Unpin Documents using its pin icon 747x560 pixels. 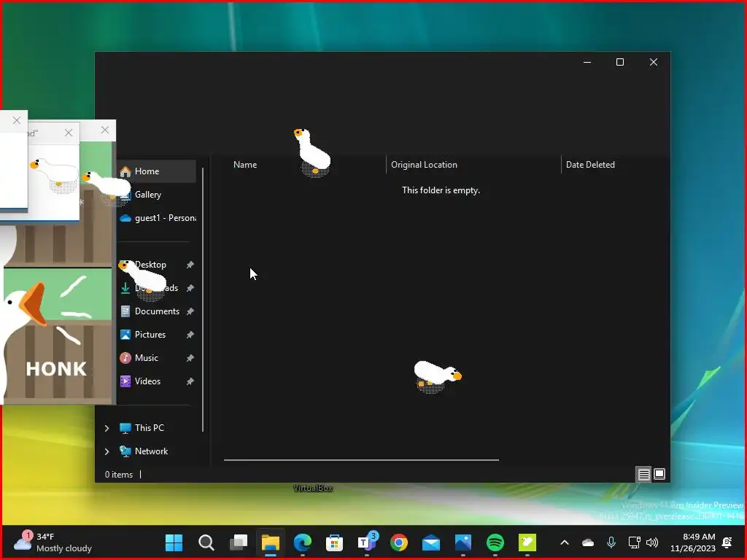[190, 311]
